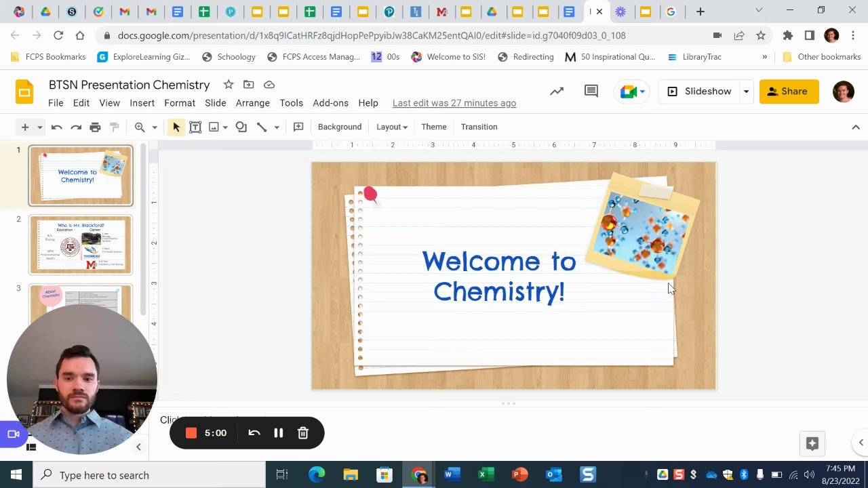Delete the recording with the trash icon
Viewport: 868px width, 488px height.
click(303, 433)
